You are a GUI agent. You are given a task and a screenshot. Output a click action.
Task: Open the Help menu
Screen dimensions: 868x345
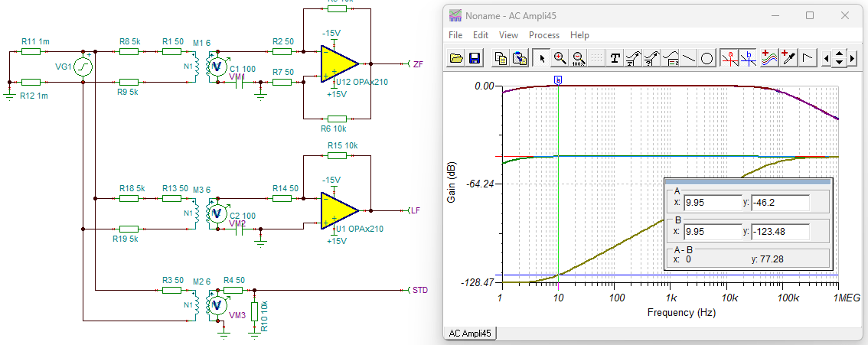click(579, 35)
